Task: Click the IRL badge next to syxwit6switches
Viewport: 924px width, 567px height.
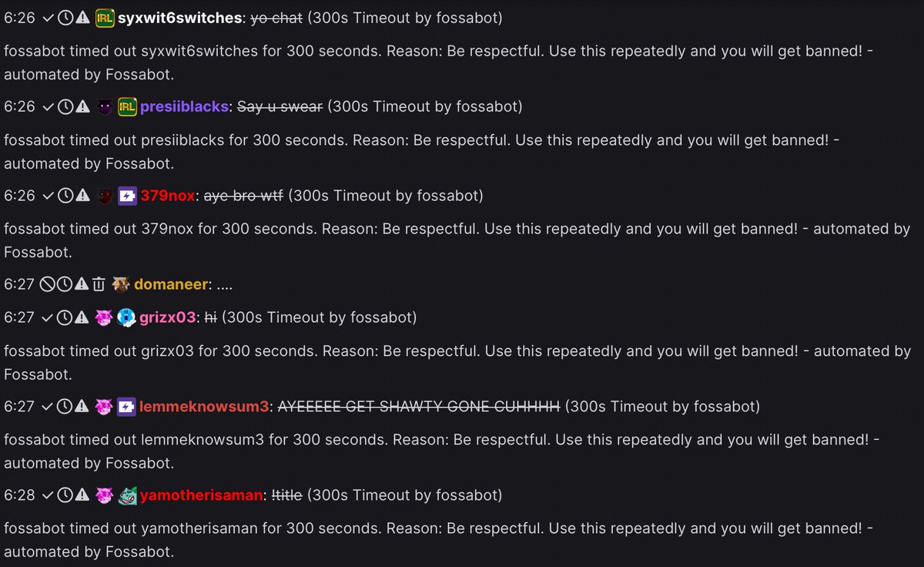Action: 105,18
